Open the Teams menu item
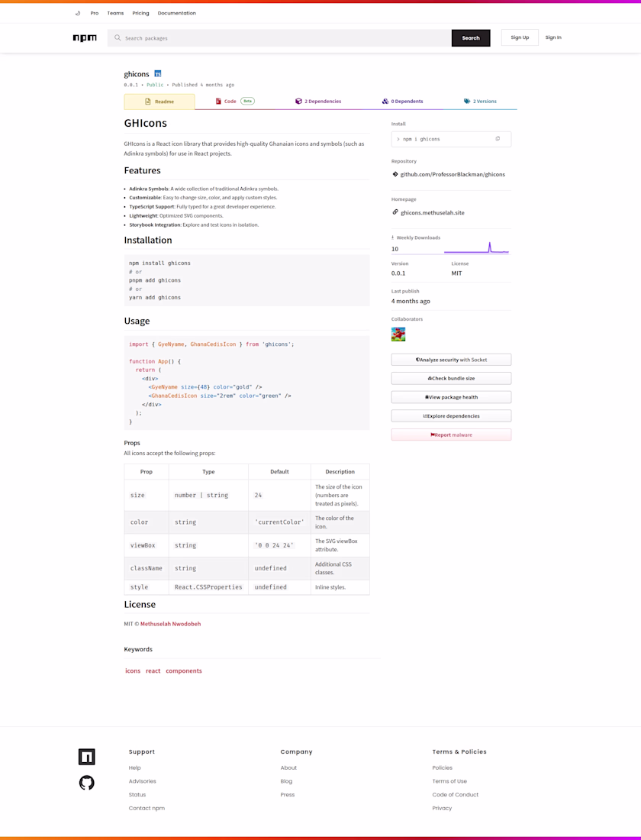Viewport: 641px width, 840px height. tap(115, 13)
